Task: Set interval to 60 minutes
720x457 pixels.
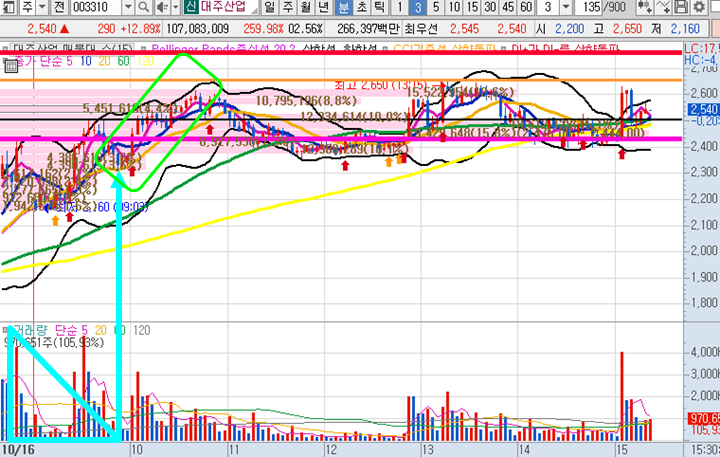Action: (x=526, y=7)
